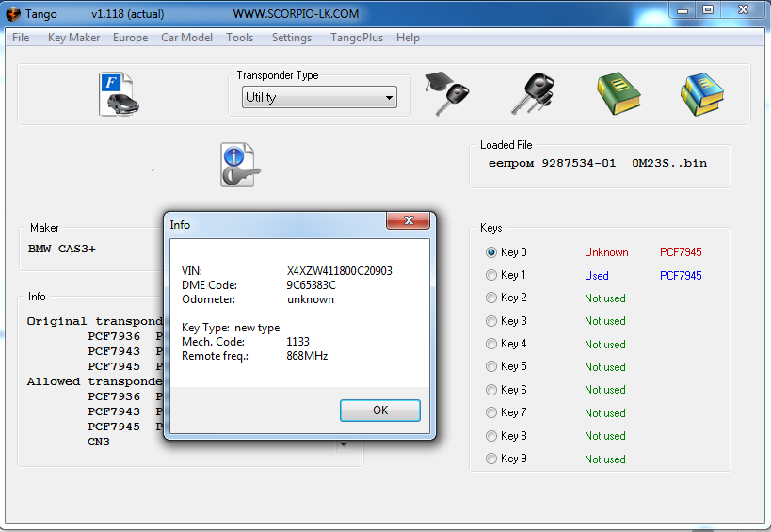Select the Key 8 radio button

pos(490,436)
